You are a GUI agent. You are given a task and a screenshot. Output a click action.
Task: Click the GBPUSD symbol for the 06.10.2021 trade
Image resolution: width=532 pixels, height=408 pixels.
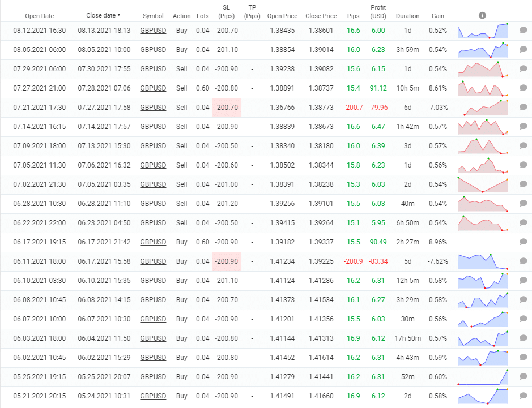pyautogui.click(x=153, y=281)
